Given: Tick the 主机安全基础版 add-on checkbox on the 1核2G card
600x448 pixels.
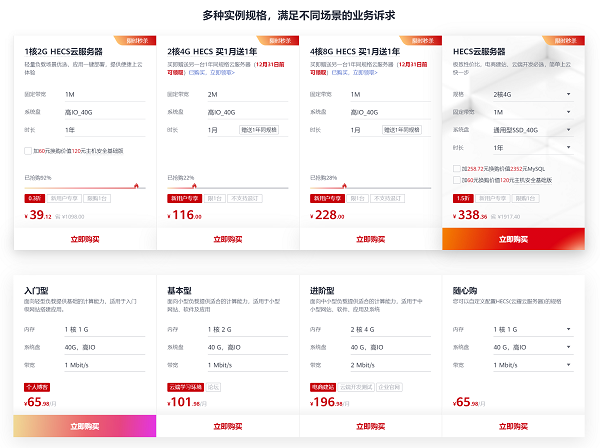Looking at the screenshot, I should [28, 151].
